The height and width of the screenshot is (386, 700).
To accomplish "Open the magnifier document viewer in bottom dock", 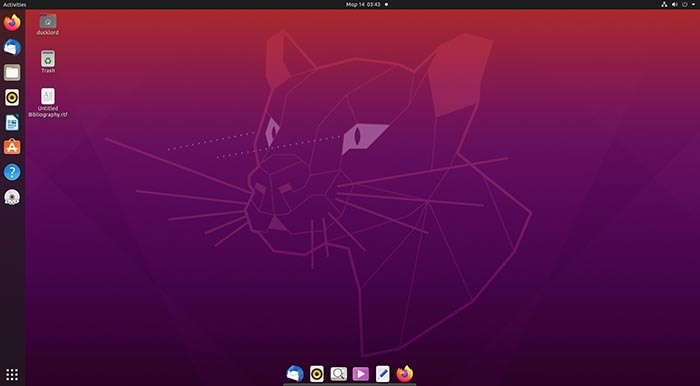I will click(338, 374).
